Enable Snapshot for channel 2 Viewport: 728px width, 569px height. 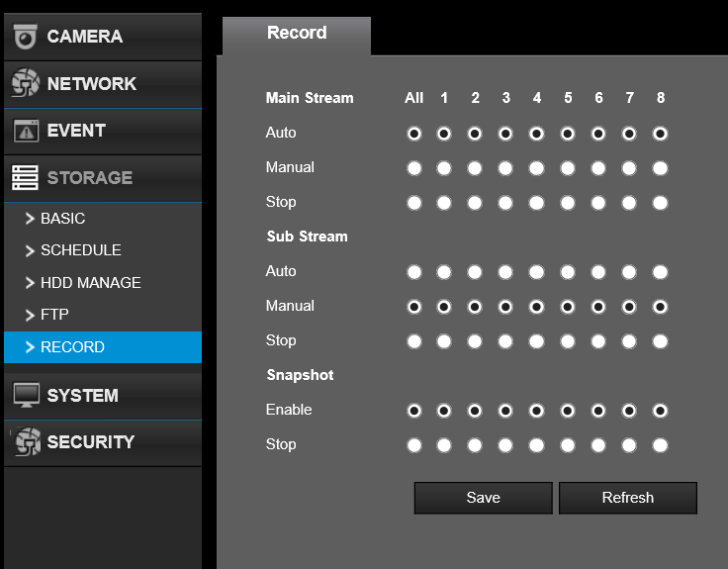(475, 411)
